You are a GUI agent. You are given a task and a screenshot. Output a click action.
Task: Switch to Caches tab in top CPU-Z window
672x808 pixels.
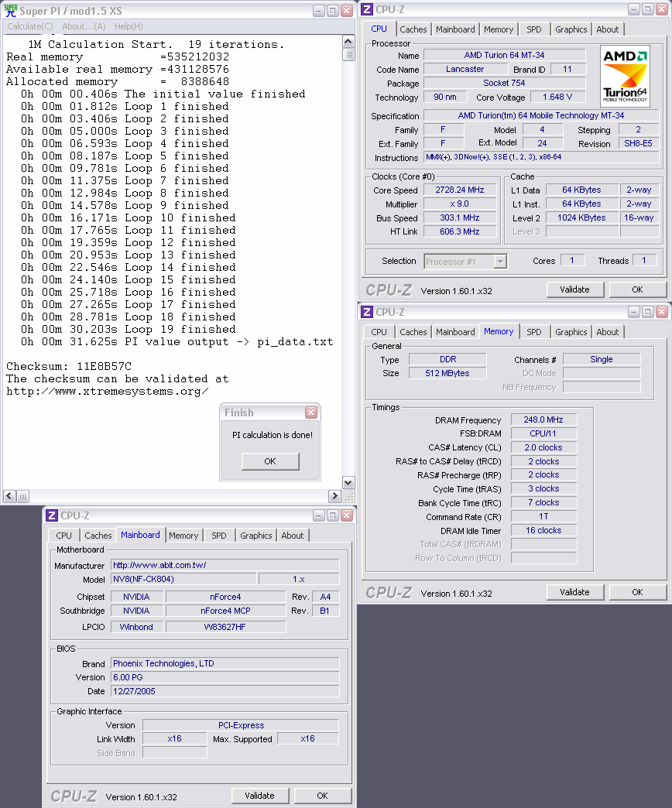click(413, 29)
